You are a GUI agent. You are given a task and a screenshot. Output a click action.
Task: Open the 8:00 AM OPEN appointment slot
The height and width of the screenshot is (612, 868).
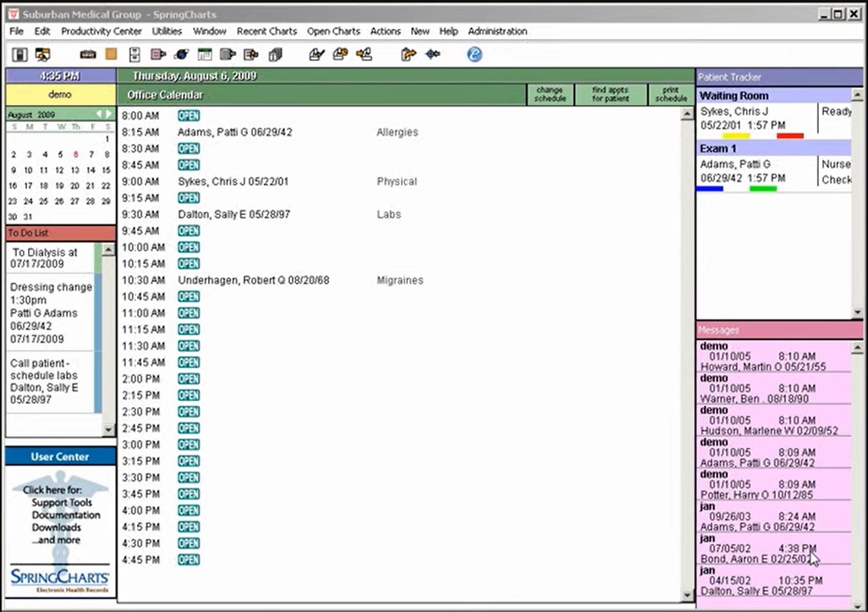188,115
